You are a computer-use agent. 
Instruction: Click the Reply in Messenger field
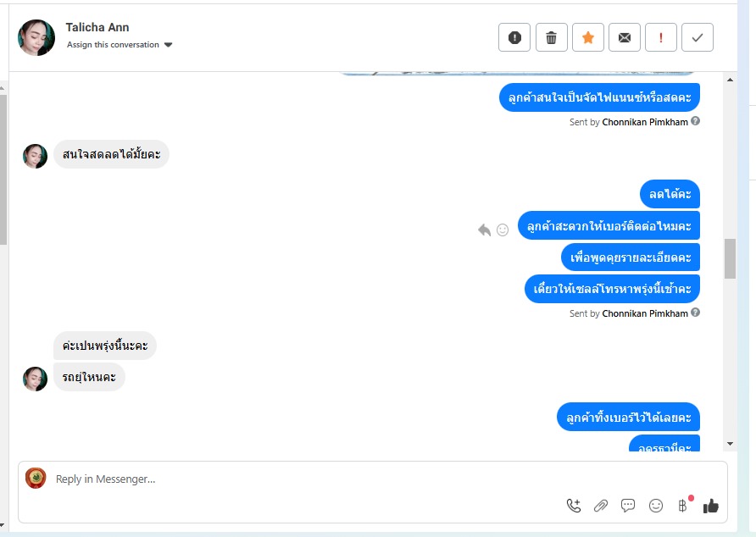[x=309, y=479]
